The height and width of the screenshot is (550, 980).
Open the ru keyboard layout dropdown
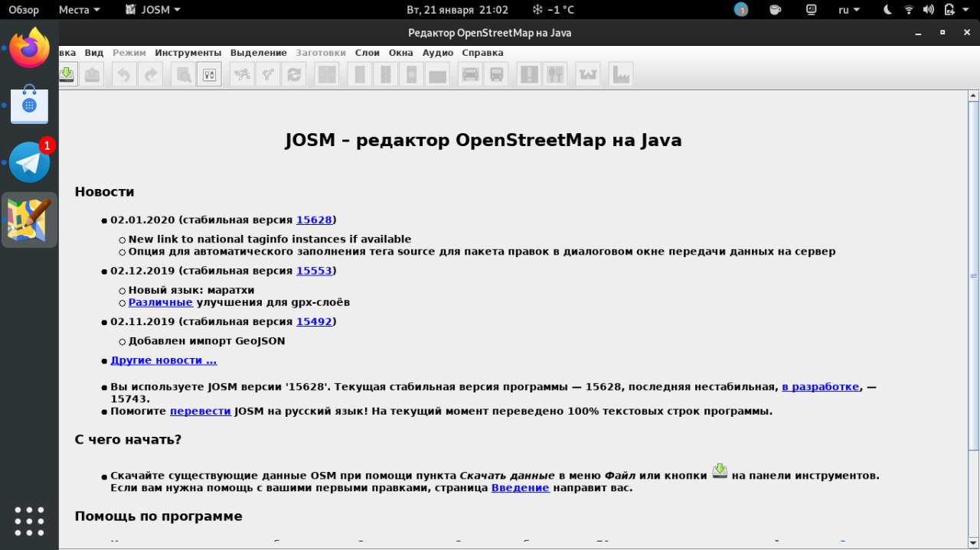pos(849,10)
